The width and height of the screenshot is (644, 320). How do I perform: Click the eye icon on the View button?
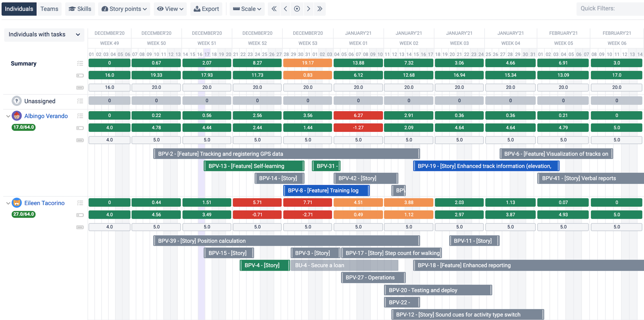pos(160,9)
